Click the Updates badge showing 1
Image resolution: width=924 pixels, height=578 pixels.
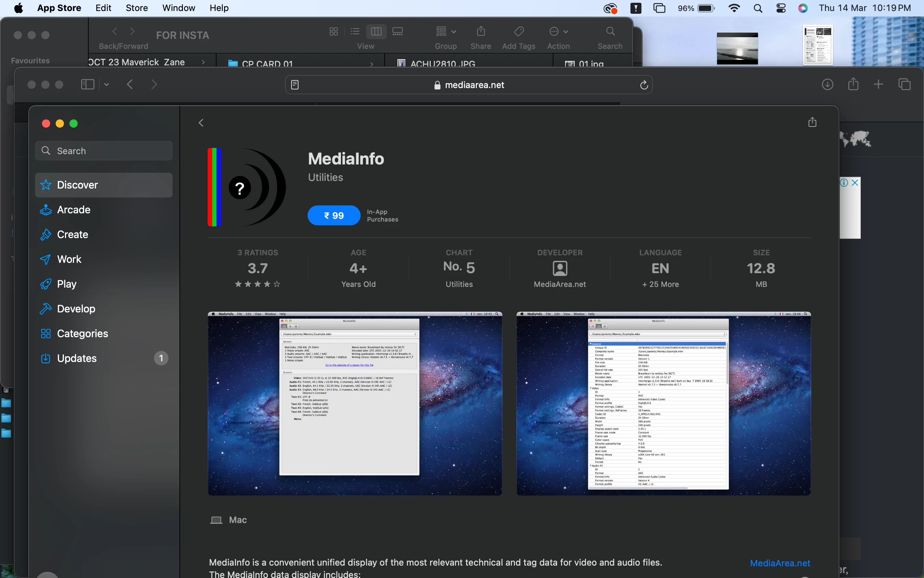[161, 358]
